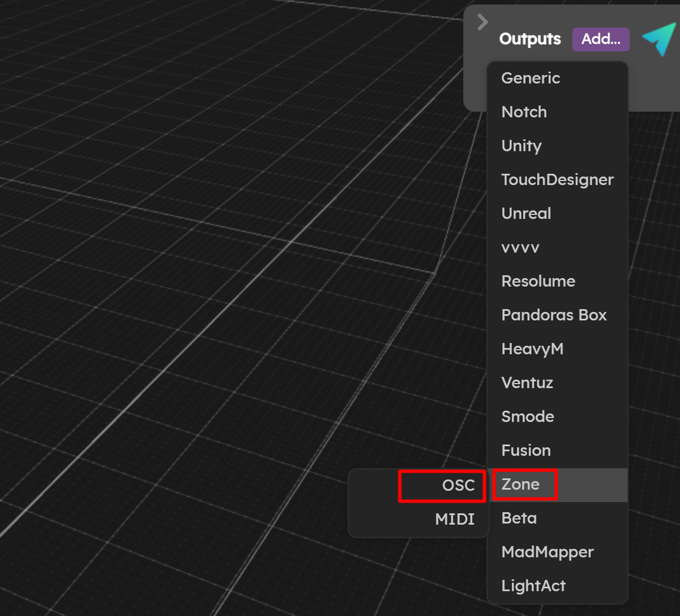The height and width of the screenshot is (616, 680).
Task: Select the vvvv menu entry
Action: point(558,248)
